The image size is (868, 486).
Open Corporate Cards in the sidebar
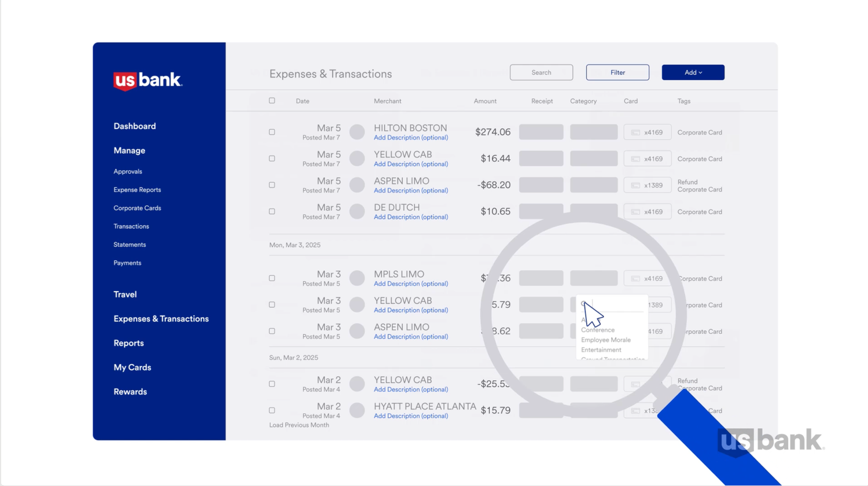tap(137, 208)
